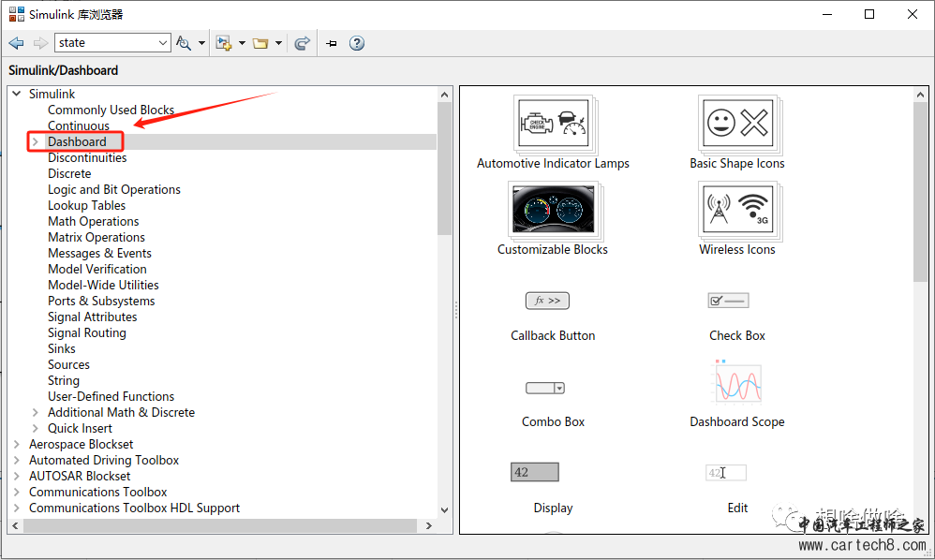
Task: Select the Discrete library
Action: (x=69, y=173)
